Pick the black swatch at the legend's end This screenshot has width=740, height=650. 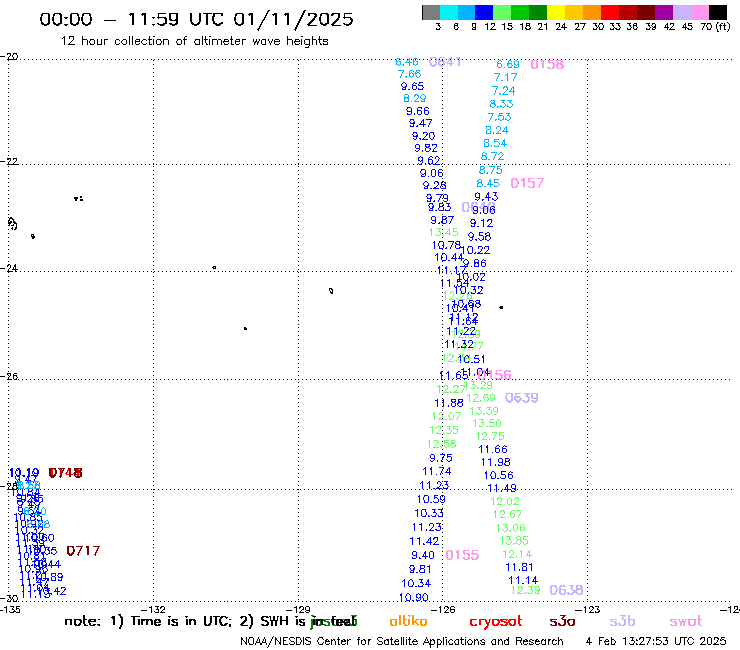718,12
